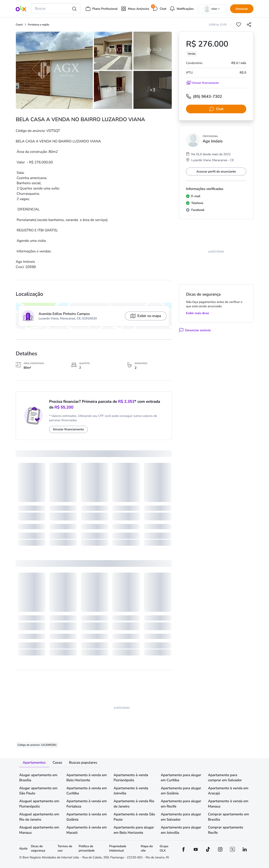
Task: Click the Plano Profissional briefcase icon
Action: (x=88, y=9)
